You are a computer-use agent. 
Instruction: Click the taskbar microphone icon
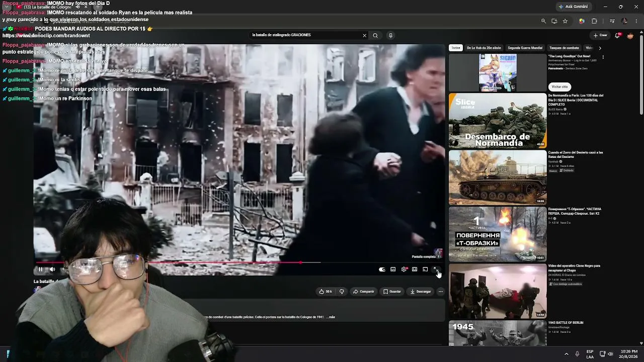pyautogui.click(x=577, y=354)
